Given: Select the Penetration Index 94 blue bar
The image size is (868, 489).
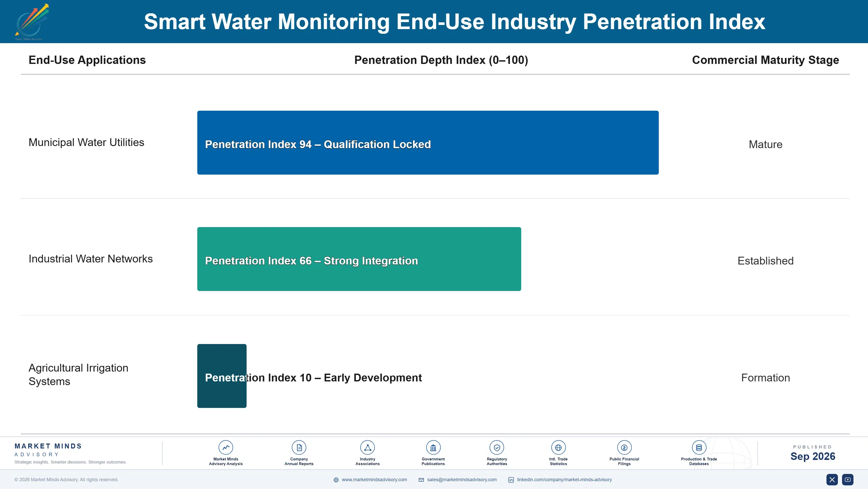Looking at the screenshot, I should (x=428, y=143).
